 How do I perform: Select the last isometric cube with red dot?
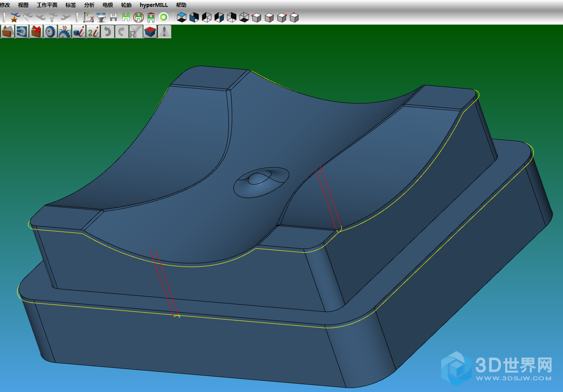[x=294, y=17]
